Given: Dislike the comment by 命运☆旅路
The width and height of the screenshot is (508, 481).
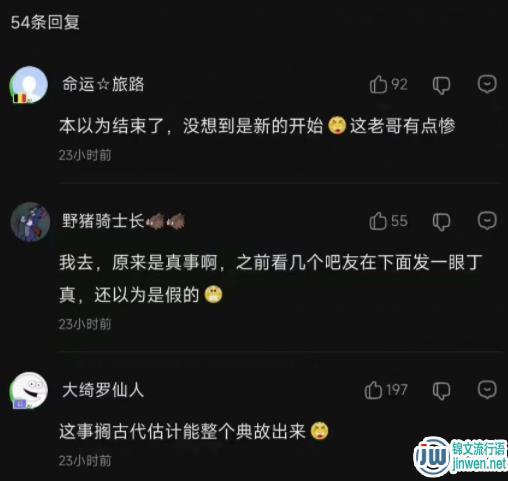Looking at the screenshot, I should click(441, 85).
